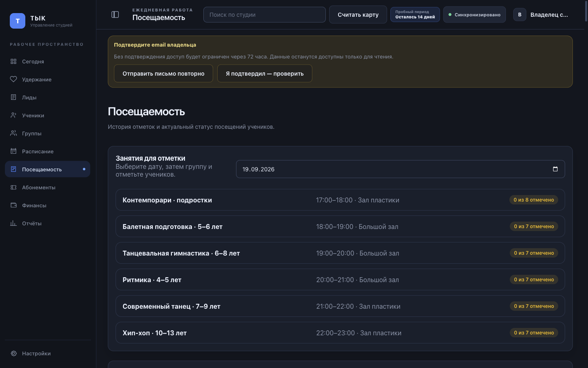Toggle the sidebar panel icon
The image size is (588, 368).
(115, 15)
